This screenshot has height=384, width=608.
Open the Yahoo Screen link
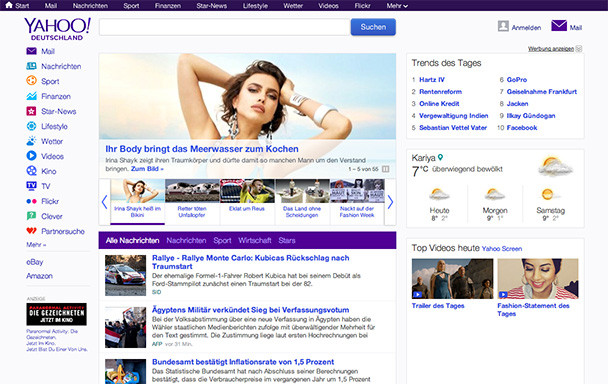(x=502, y=249)
